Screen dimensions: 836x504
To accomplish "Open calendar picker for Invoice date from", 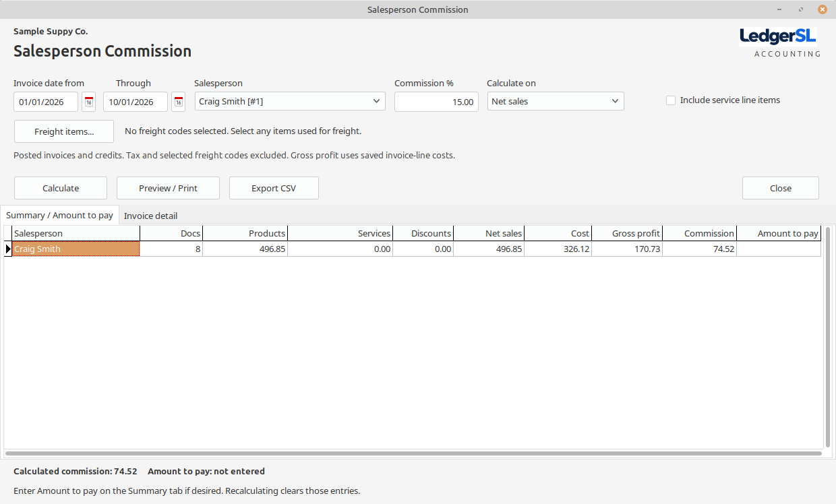I will tap(88, 102).
